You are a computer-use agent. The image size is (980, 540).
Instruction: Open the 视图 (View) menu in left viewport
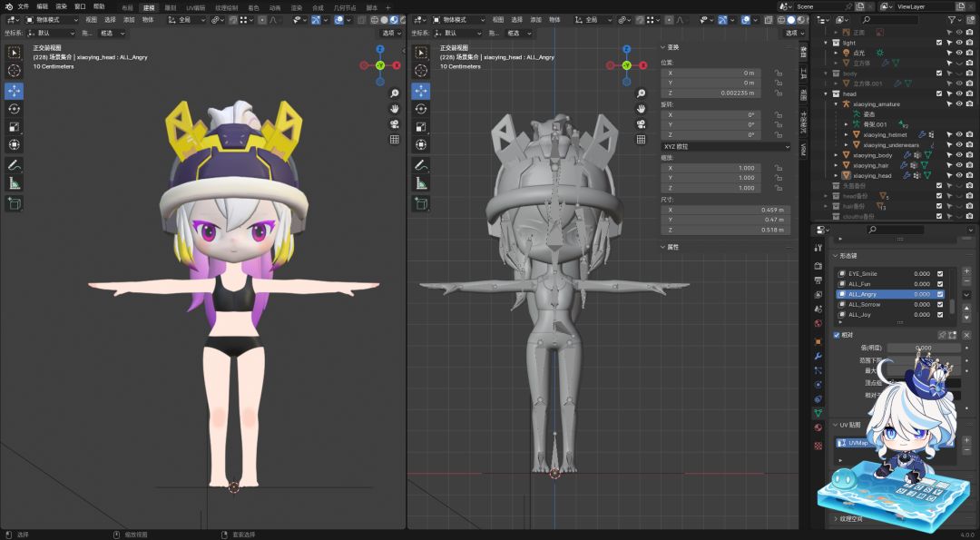[92, 20]
